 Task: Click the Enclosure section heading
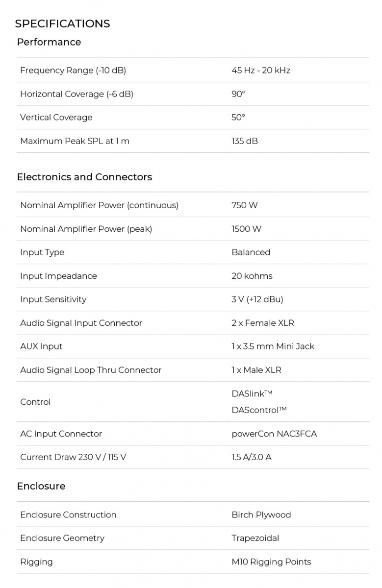41,486
